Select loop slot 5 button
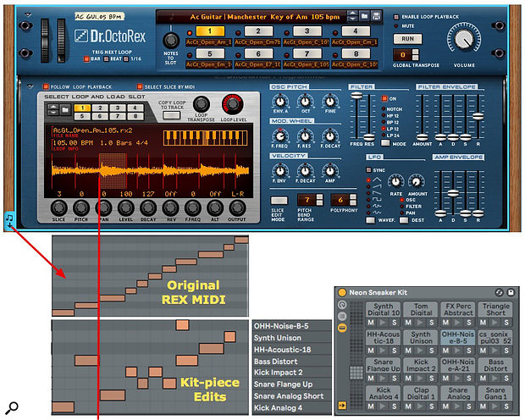The image size is (525, 420). pyautogui.click(x=210, y=53)
